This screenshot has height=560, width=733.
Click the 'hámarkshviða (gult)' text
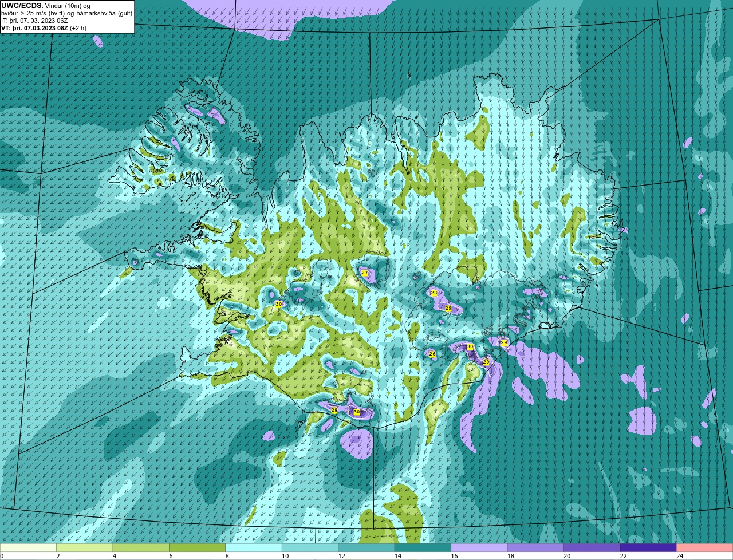coord(105,13)
